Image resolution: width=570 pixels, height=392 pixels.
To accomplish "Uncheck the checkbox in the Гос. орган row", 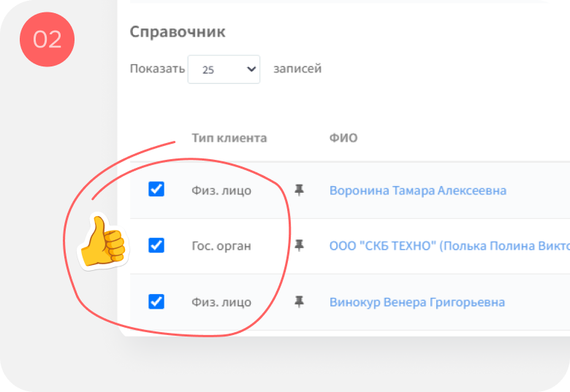I will click(156, 245).
